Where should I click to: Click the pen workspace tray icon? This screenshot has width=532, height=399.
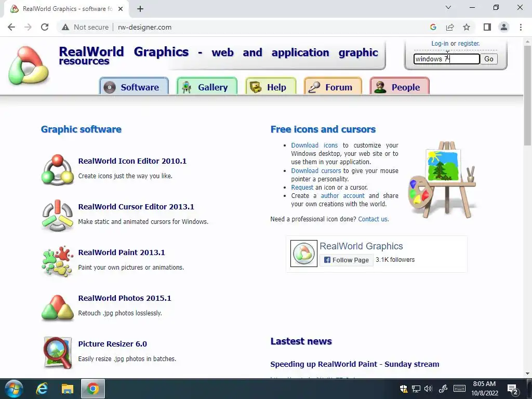tap(443, 389)
